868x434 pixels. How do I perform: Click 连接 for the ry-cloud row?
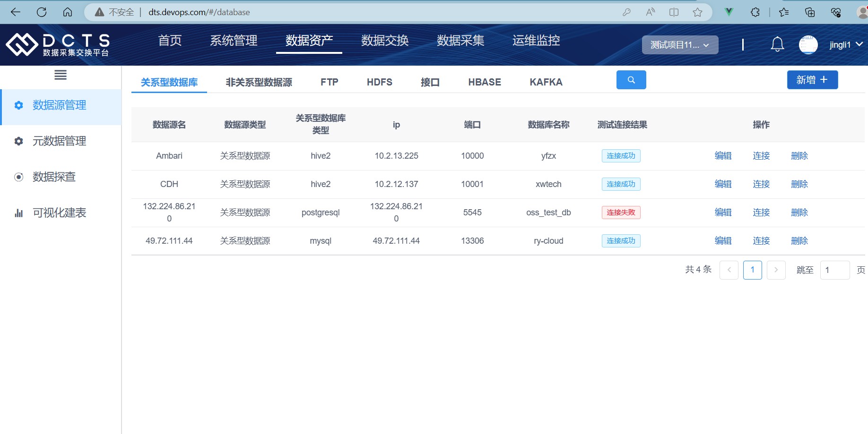pyautogui.click(x=761, y=241)
